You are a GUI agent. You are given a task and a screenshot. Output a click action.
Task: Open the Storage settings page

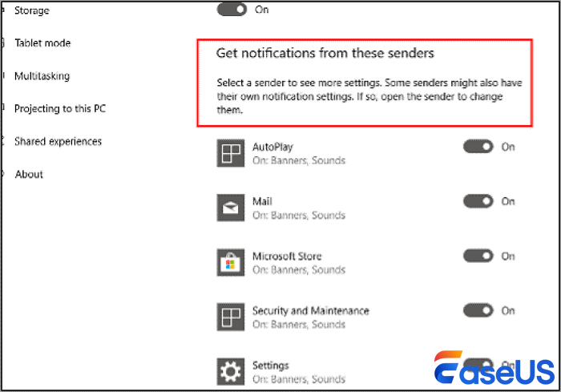(x=31, y=10)
